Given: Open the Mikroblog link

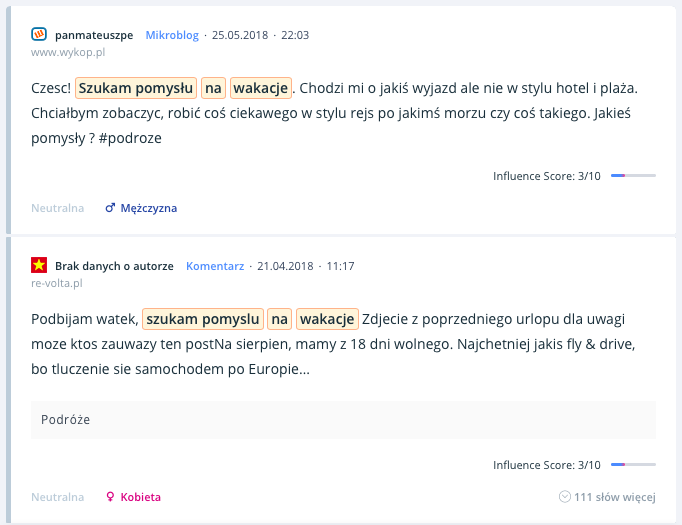Looking at the screenshot, I should point(172,35).
